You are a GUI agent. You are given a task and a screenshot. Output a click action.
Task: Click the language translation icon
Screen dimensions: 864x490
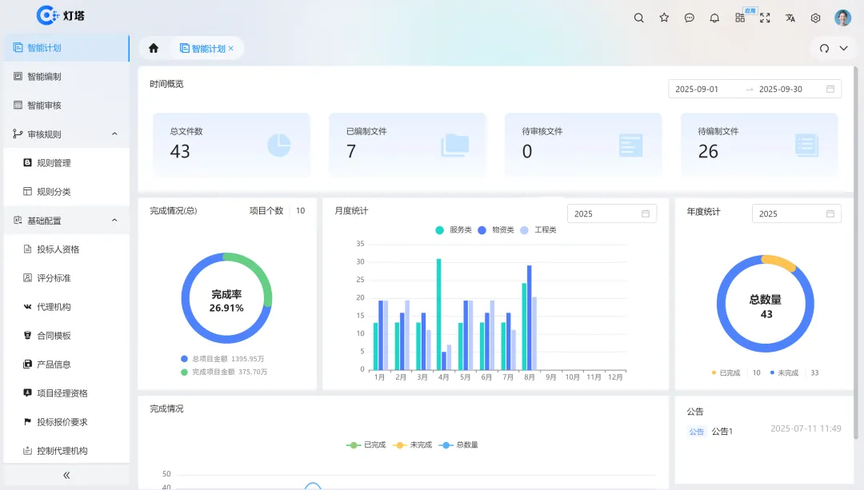click(x=790, y=18)
